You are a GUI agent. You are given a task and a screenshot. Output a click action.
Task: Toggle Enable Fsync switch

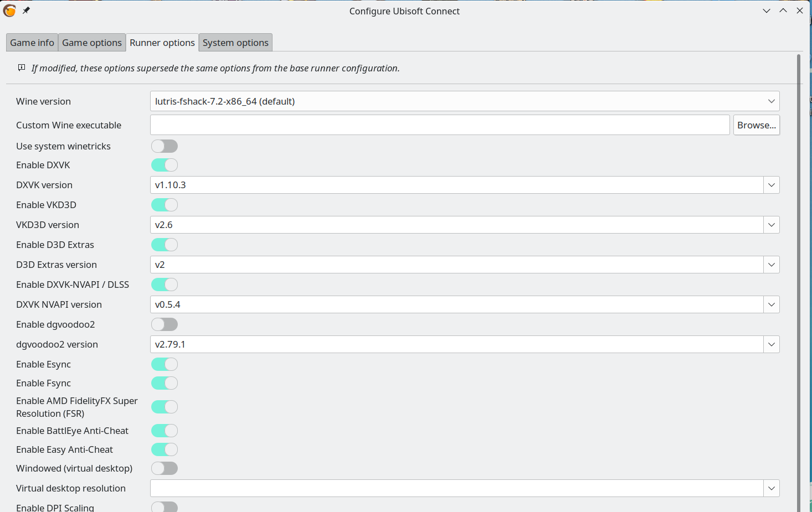(x=165, y=383)
